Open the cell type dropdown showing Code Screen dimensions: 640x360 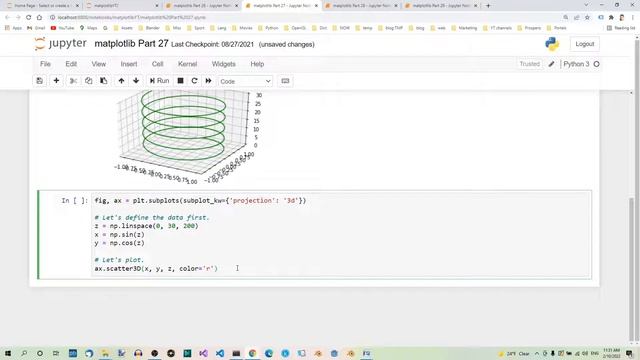(x=245, y=81)
